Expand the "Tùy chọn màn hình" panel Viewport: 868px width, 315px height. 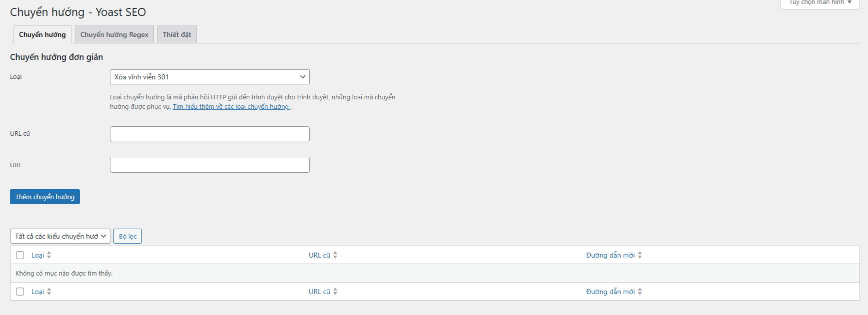[x=820, y=2]
